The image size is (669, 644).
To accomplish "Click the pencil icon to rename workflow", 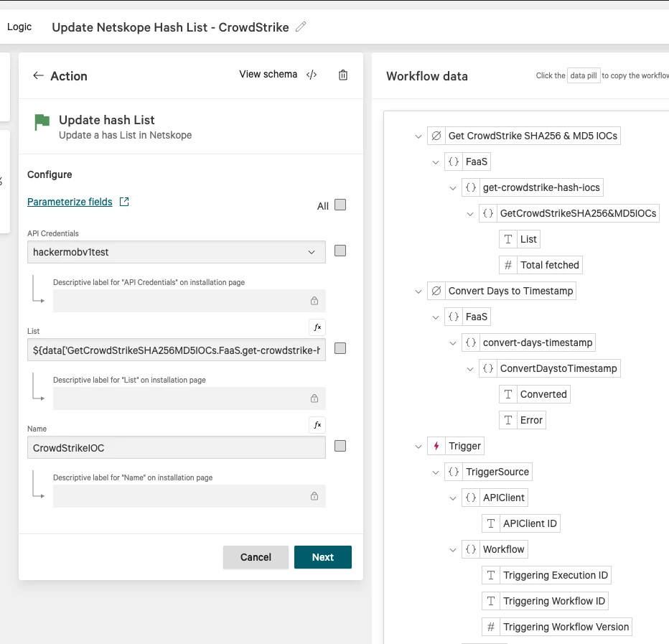I will pos(301,27).
